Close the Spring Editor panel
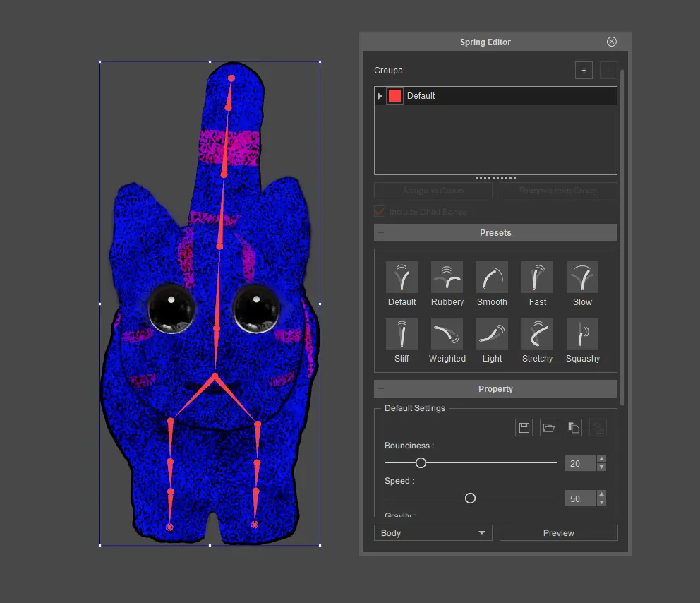Screen dimensions: 700x603 pos(612,42)
